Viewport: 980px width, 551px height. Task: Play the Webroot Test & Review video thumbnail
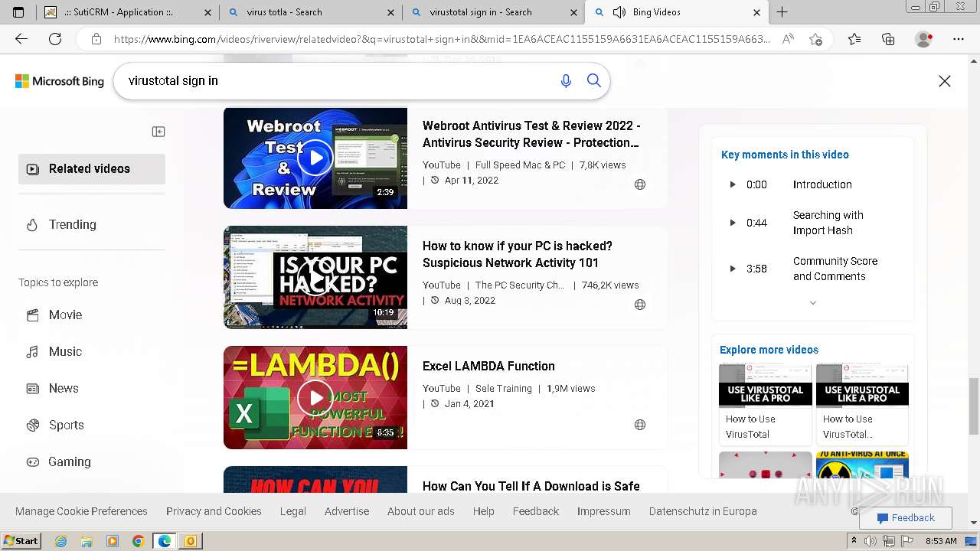(x=315, y=158)
